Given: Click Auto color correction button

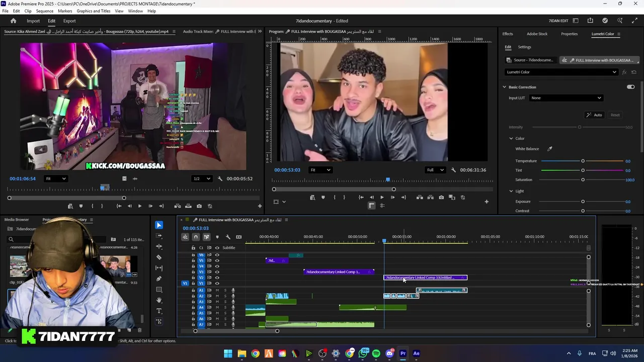Looking at the screenshot, I should click(594, 115).
